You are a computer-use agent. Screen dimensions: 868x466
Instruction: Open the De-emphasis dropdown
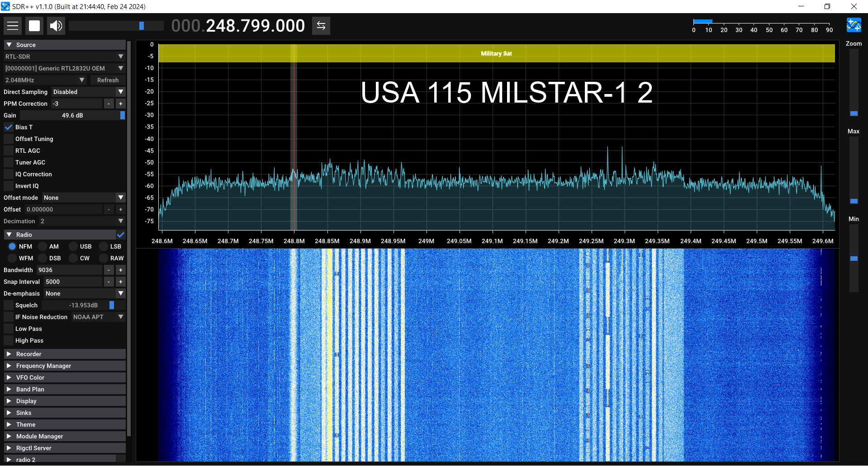85,293
